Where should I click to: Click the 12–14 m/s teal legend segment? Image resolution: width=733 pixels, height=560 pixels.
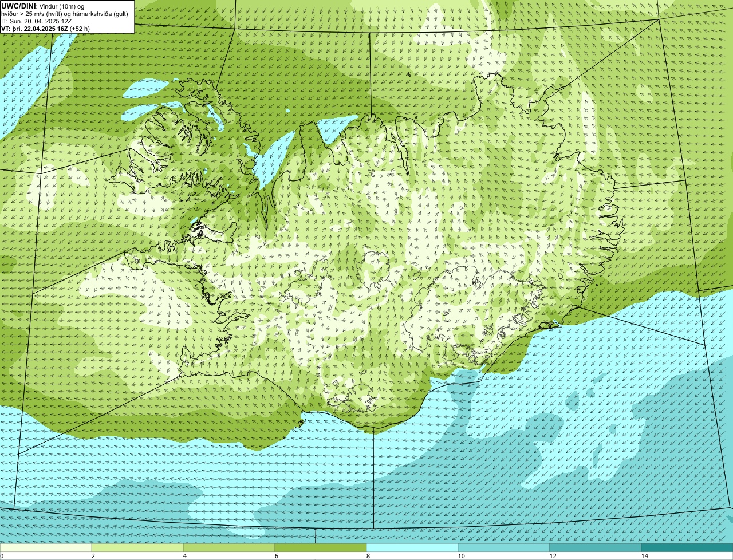(x=596, y=548)
